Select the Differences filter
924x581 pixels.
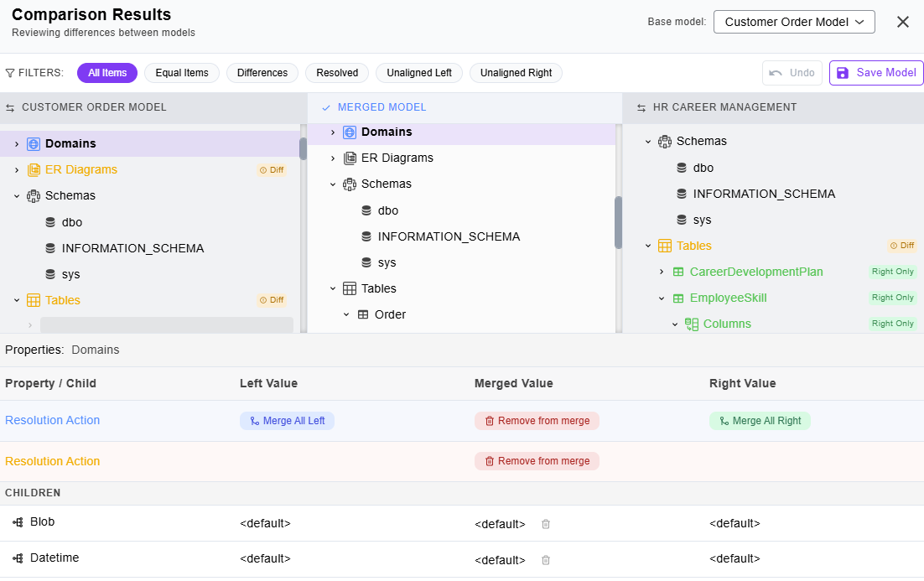[x=262, y=73]
